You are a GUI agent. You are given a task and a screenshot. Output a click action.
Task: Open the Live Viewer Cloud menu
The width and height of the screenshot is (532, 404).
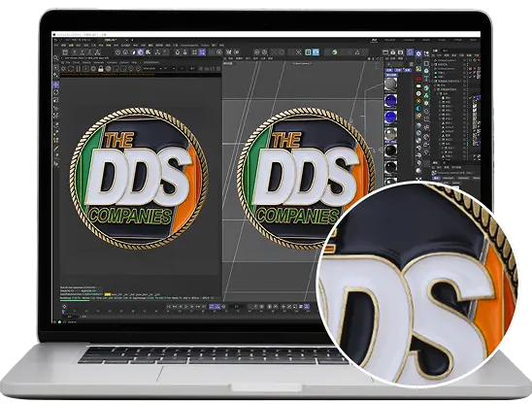(x=77, y=63)
